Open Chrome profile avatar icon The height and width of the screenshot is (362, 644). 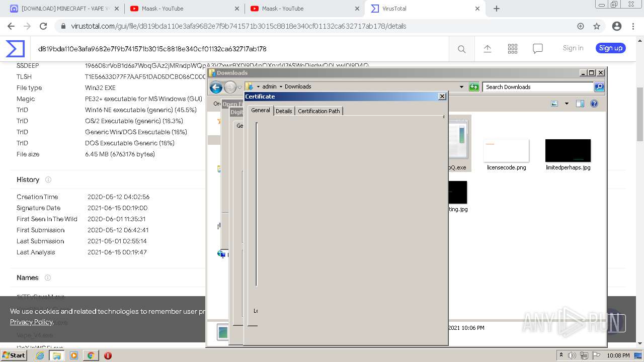click(x=617, y=26)
